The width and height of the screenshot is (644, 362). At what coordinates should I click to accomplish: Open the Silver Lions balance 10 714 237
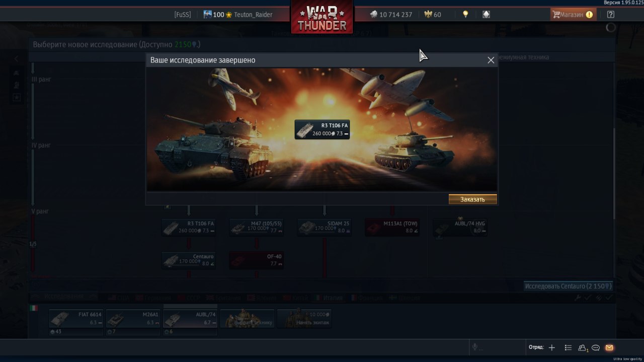click(x=391, y=15)
